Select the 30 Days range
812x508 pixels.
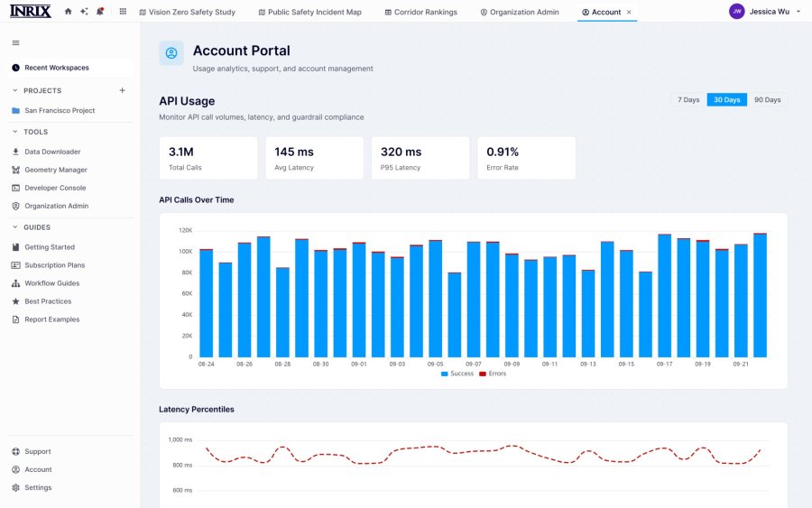[x=726, y=100]
